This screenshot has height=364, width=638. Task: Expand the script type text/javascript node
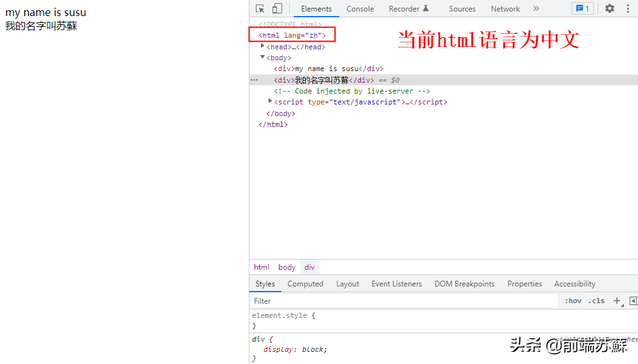coord(270,101)
